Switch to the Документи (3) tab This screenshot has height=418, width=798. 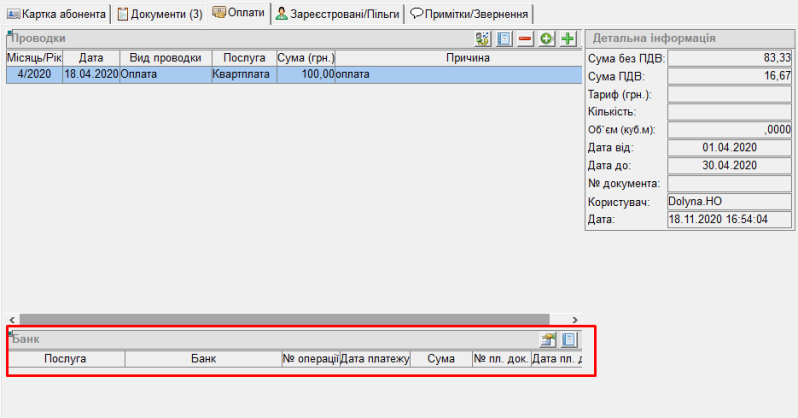coord(158,14)
